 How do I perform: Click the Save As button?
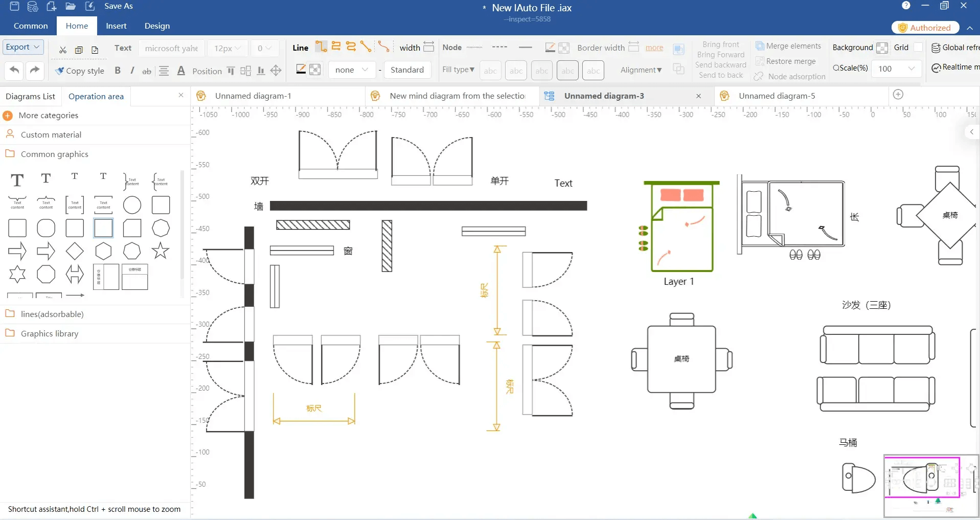(118, 6)
